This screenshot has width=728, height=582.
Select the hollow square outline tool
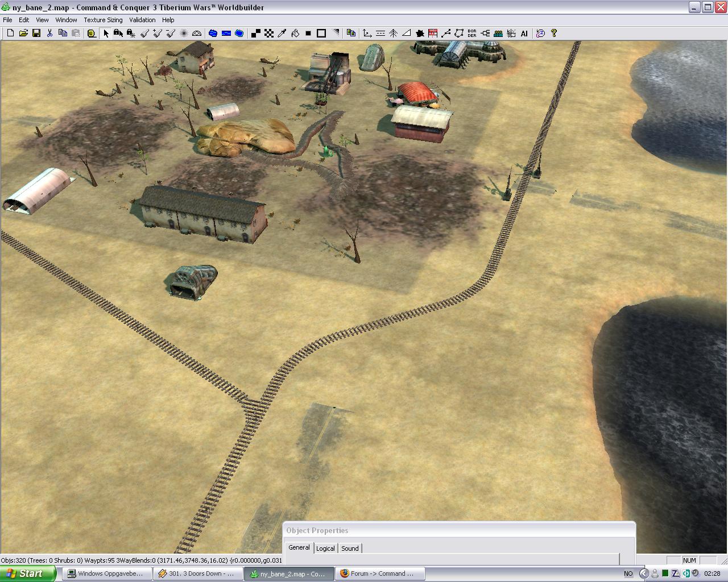321,34
